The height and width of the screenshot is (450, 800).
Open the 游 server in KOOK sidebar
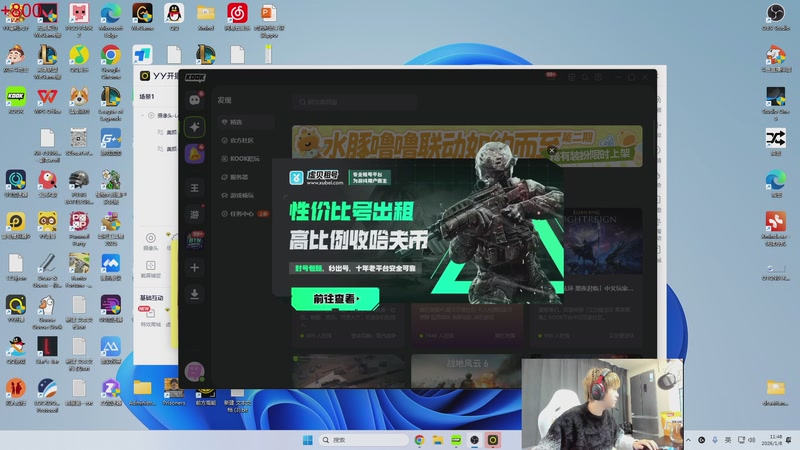(x=194, y=214)
